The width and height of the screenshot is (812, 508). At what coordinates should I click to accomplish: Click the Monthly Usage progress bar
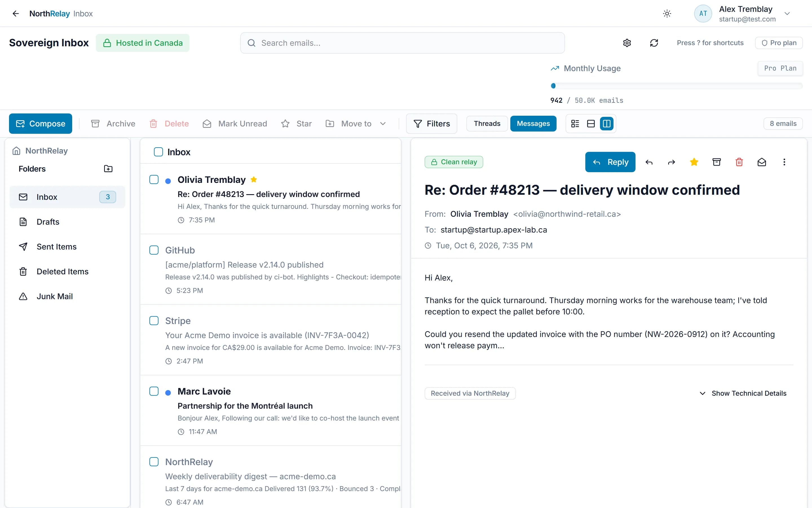tap(676, 86)
